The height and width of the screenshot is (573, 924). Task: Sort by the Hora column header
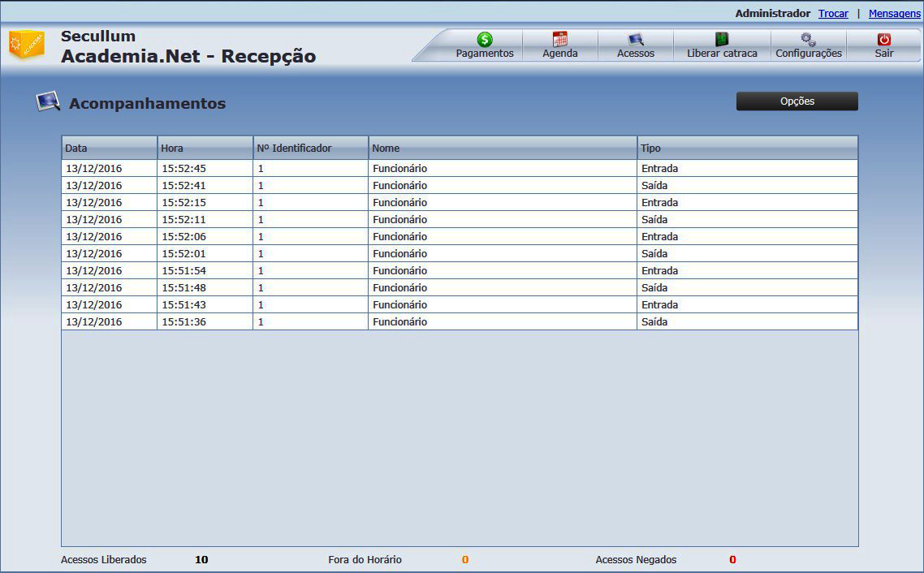[x=205, y=149]
